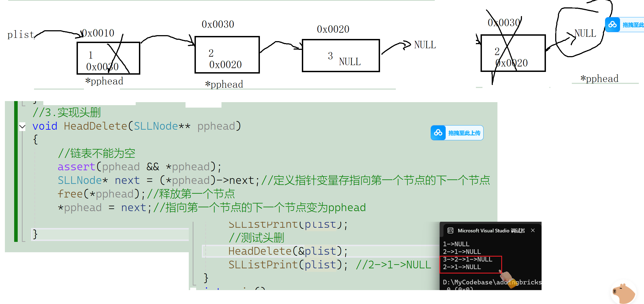Click the 拖拽至此上传 upload button text
The image size is (644, 304).
point(464,133)
